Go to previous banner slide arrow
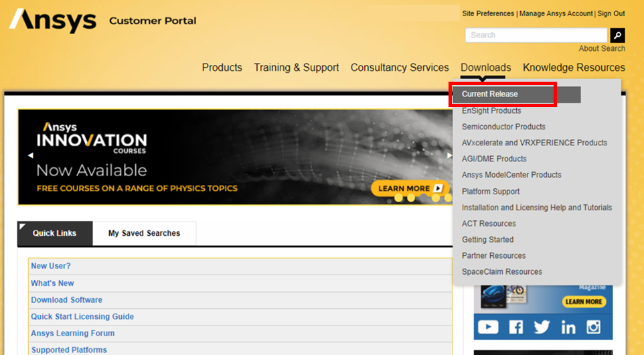 tap(30, 155)
